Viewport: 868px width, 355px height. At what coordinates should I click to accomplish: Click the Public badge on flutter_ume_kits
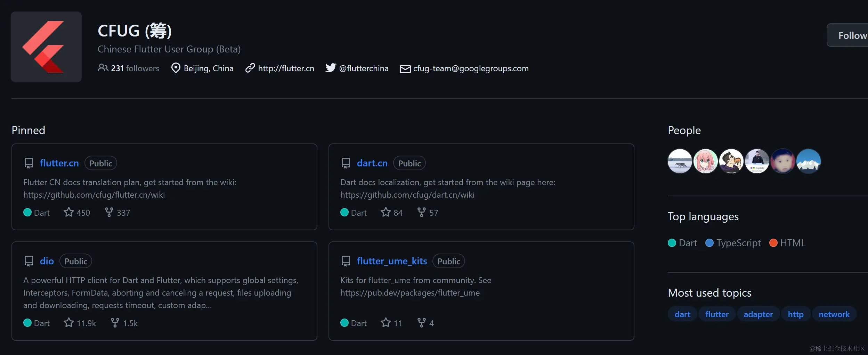point(449,261)
